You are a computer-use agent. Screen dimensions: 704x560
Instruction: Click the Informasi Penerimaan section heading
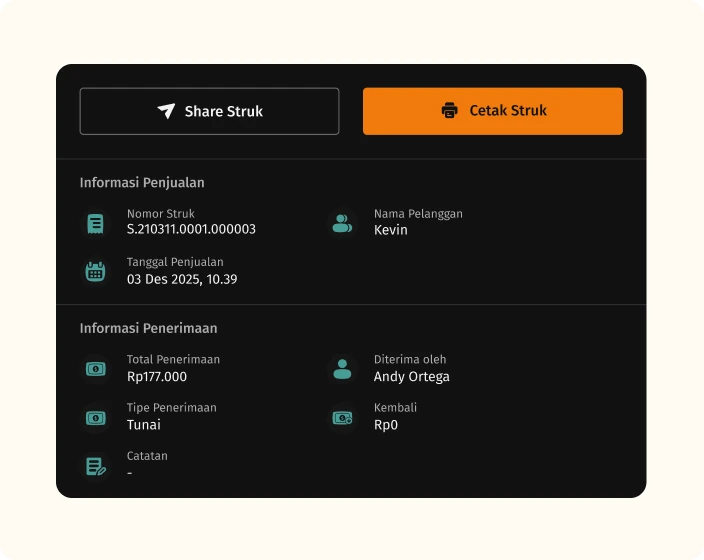148,328
